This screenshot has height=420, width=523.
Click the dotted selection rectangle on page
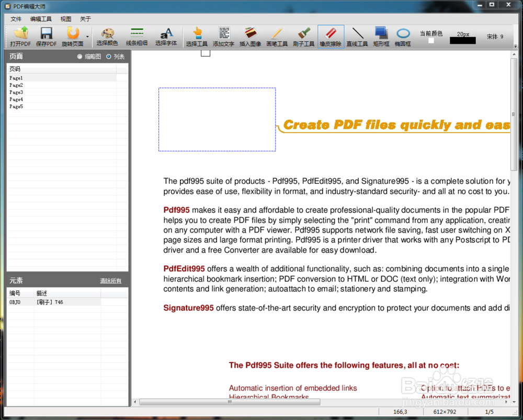pyautogui.click(x=217, y=120)
